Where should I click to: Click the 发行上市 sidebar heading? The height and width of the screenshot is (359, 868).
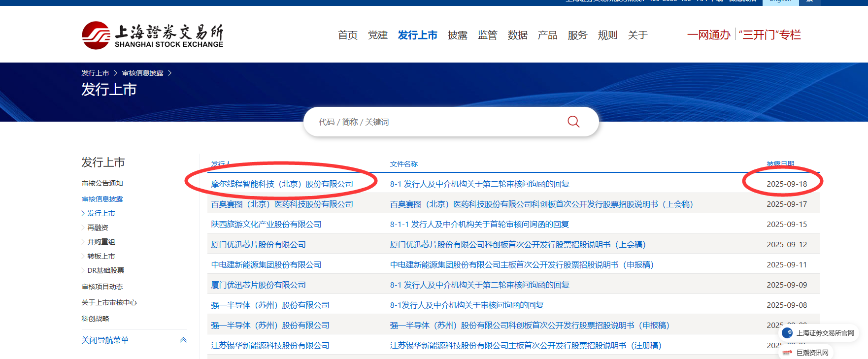click(x=103, y=162)
